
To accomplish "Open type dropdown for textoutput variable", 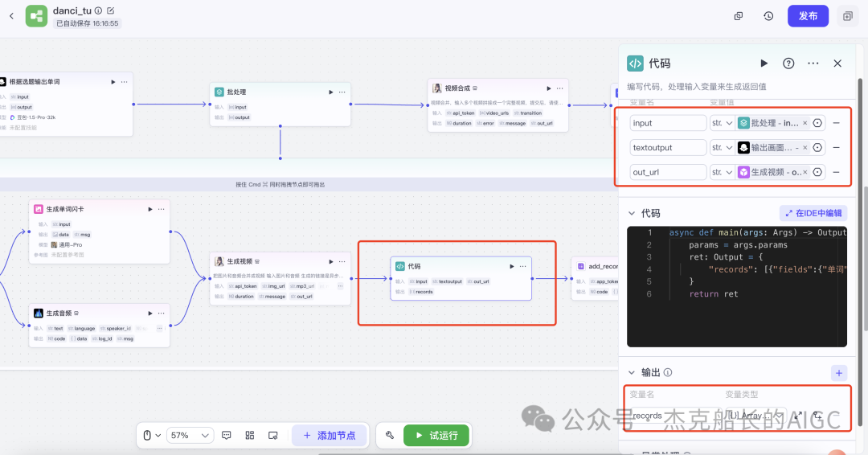I will 723,147.
